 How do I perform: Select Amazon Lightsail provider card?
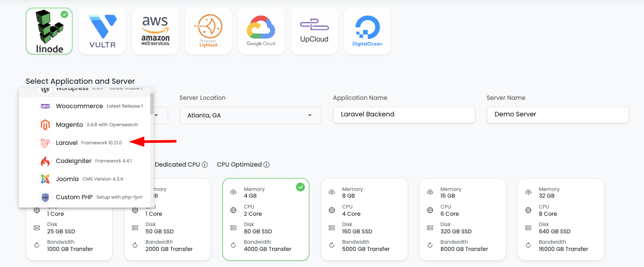point(208,31)
